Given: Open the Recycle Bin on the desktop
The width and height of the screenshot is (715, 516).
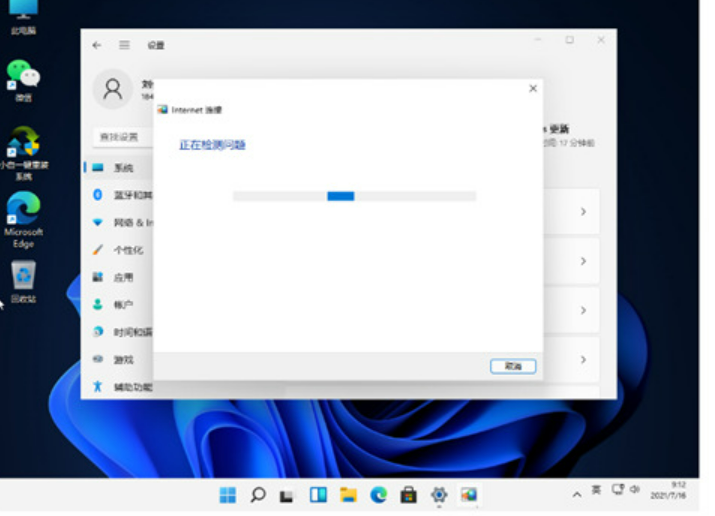Looking at the screenshot, I should pyautogui.click(x=23, y=275).
